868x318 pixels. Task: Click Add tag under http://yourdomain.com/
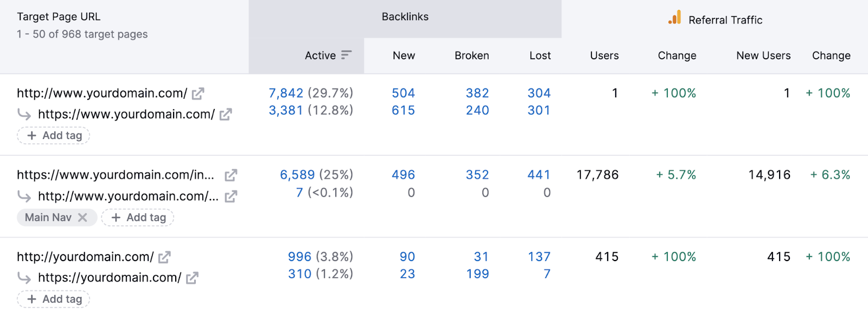point(53,298)
